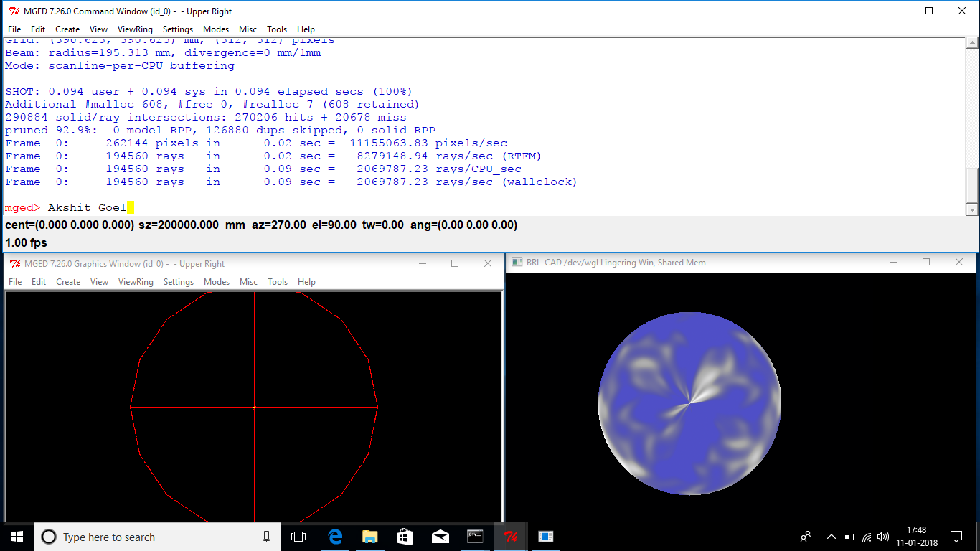Open Mail app from taskbar
The height and width of the screenshot is (551, 980).
[440, 537]
